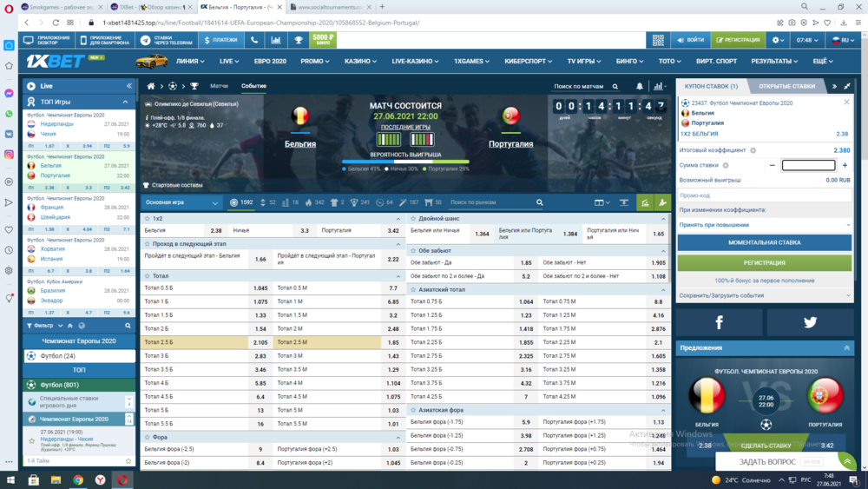Viewport: 868px width, 489px height.
Task: Click the search icon in sidebar filter
Action: pos(128,326)
